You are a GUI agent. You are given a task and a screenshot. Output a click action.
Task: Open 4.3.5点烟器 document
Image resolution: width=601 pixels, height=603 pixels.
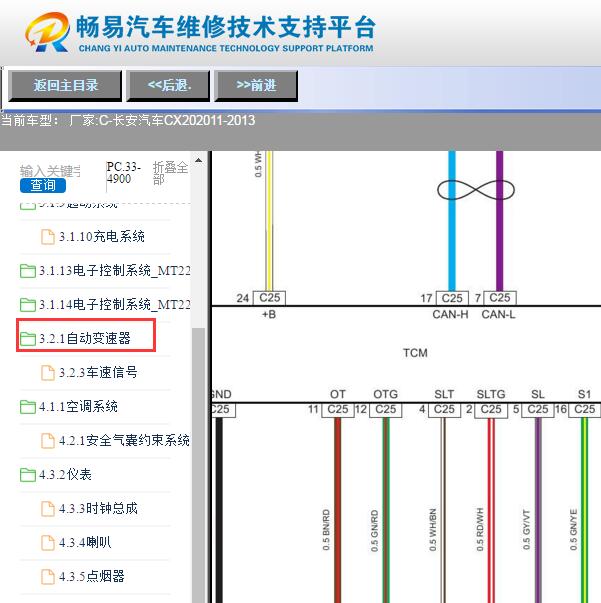click(92, 576)
